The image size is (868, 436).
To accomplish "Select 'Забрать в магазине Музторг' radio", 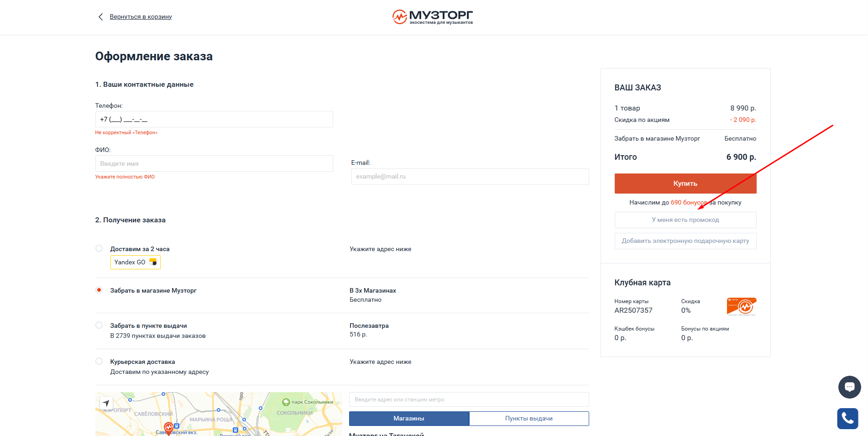I will tap(99, 290).
